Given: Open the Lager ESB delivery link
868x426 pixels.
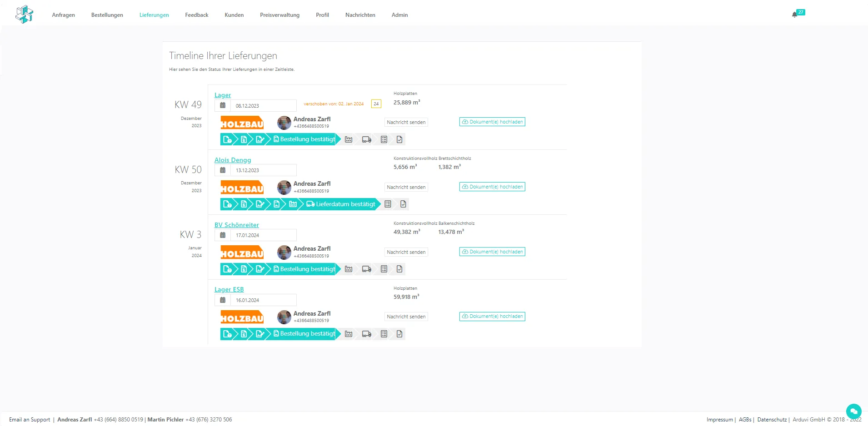Looking at the screenshot, I should click(x=229, y=289).
